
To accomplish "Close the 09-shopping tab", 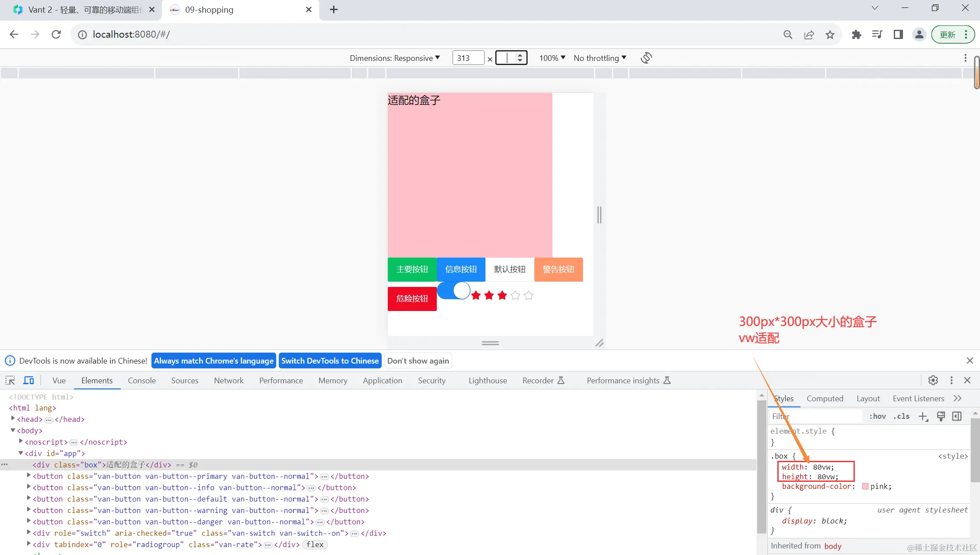I will pos(309,10).
